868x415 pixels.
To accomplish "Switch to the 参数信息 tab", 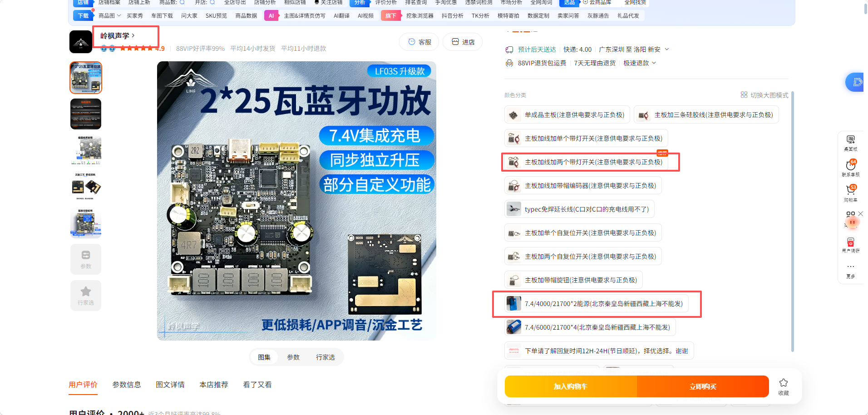I will (127, 385).
